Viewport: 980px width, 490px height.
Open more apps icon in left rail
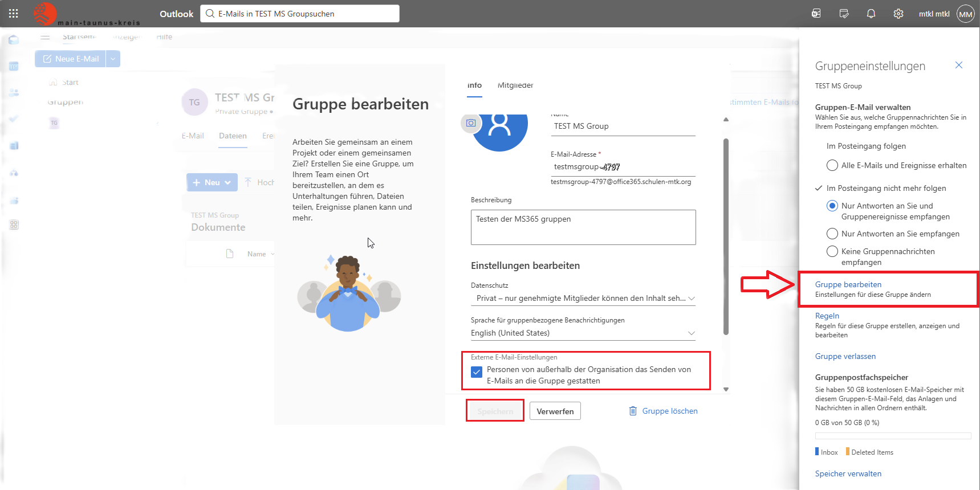click(x=14, y=224)
